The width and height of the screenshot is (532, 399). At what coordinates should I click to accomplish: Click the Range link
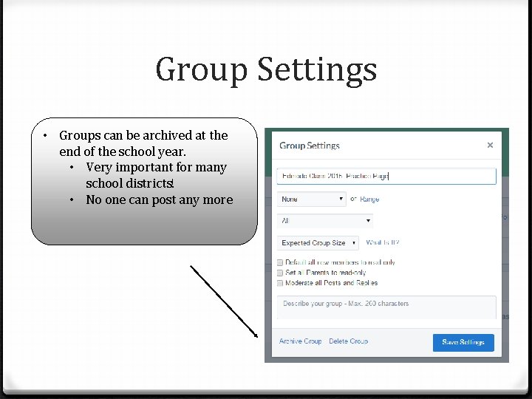[x=369, y=199]
